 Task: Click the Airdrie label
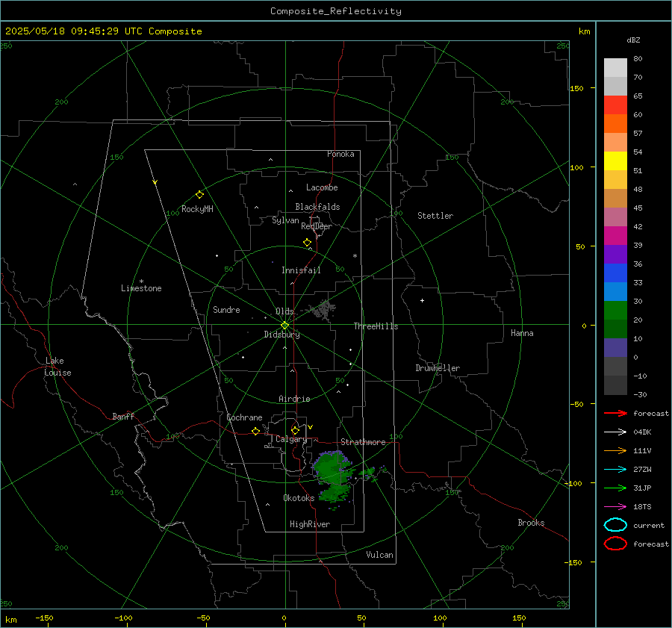click(294, 399)
